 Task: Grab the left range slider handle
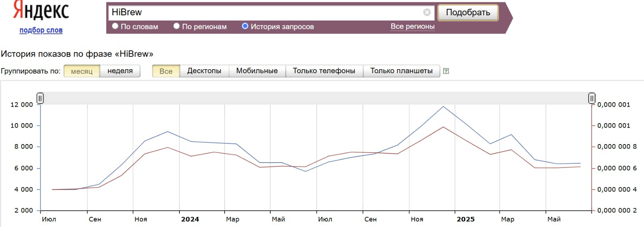tap(40, 98)
